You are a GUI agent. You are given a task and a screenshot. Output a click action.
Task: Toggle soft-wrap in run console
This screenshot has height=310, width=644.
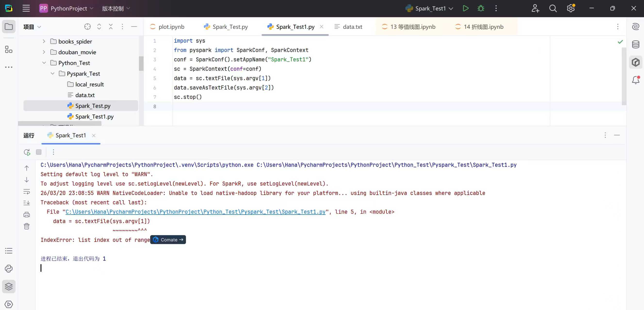26,191
